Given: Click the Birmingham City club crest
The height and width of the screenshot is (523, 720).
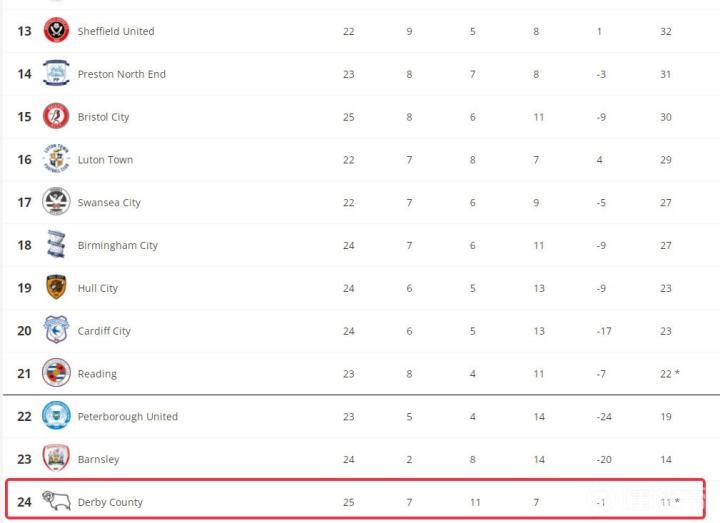Looking at the screenshot, I should (56, 245).
